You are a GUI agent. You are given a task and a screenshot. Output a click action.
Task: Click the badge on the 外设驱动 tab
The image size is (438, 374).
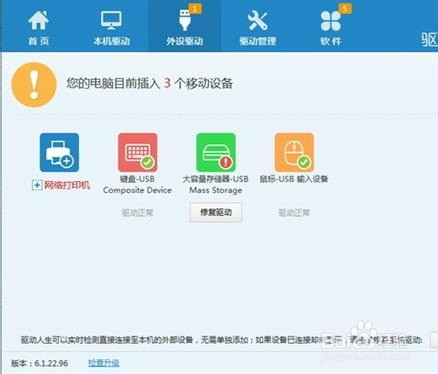point(195,8)
